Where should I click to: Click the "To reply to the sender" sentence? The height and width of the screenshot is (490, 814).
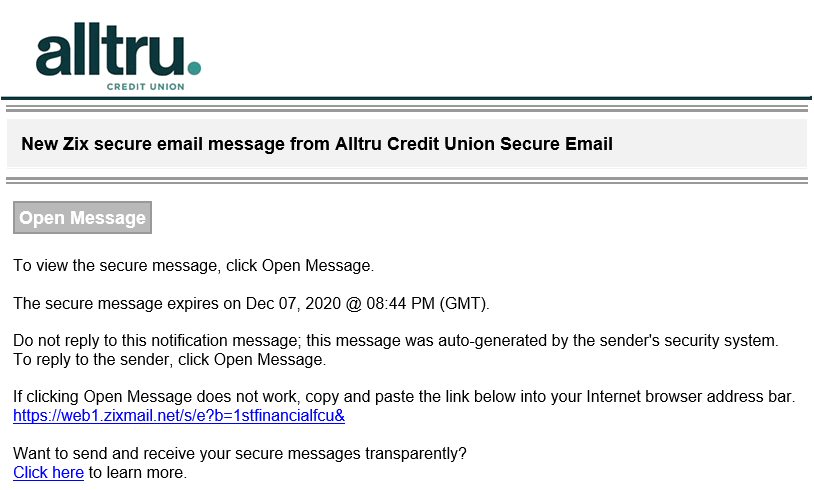(x=170, y=360)
